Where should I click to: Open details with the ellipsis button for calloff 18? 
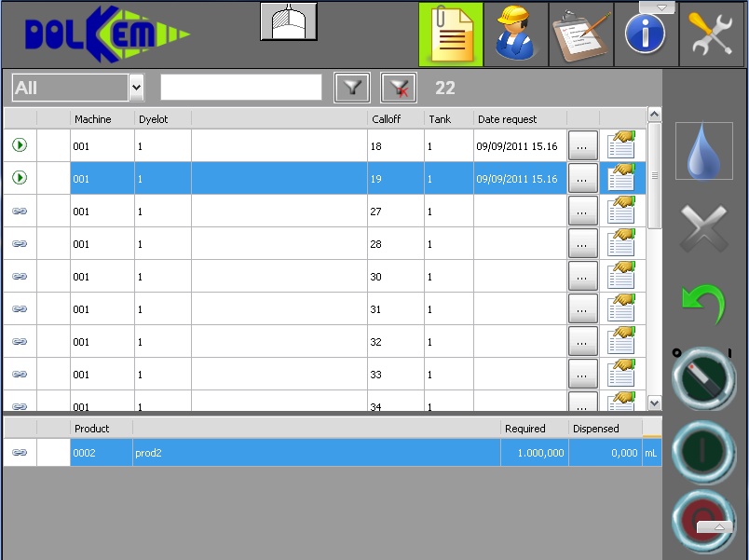pos(583,145)
